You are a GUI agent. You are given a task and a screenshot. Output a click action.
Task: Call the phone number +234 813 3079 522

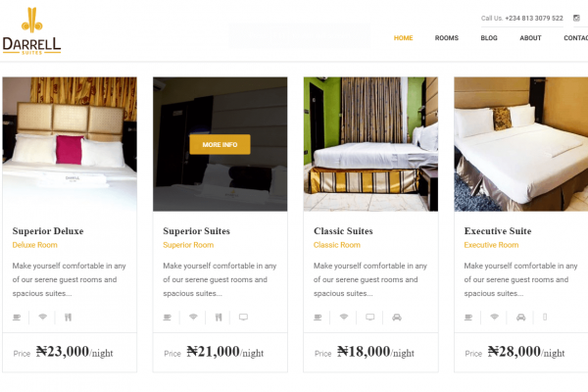(x=534, y=18)
